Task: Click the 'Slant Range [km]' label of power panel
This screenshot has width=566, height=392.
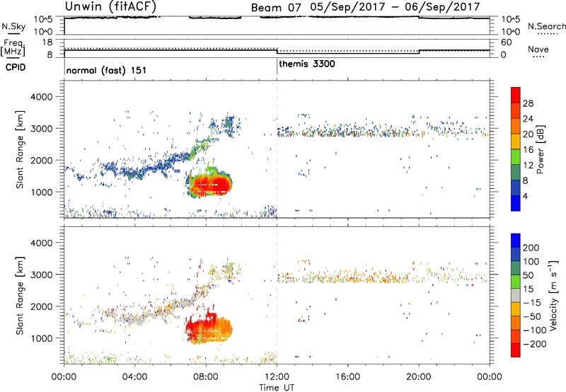Action: click(x=20, y=149)
